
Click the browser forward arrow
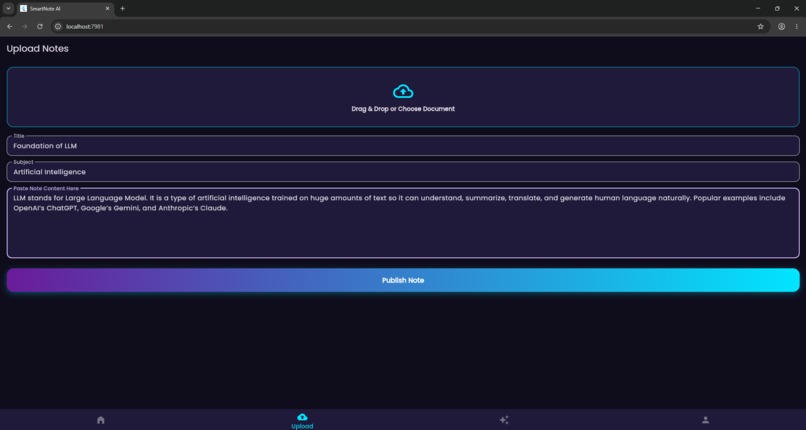[x=24, y=26]
